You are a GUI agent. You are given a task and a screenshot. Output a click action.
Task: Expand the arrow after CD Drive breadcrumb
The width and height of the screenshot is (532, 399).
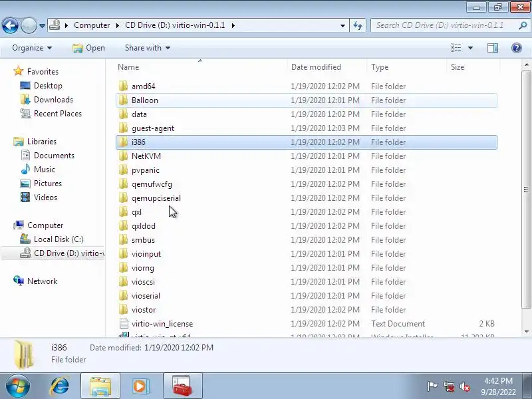point(233,25)
